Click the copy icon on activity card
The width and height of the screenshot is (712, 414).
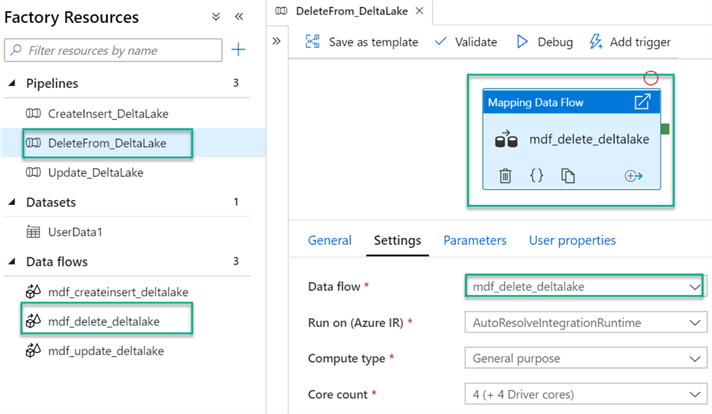(568, 176)
